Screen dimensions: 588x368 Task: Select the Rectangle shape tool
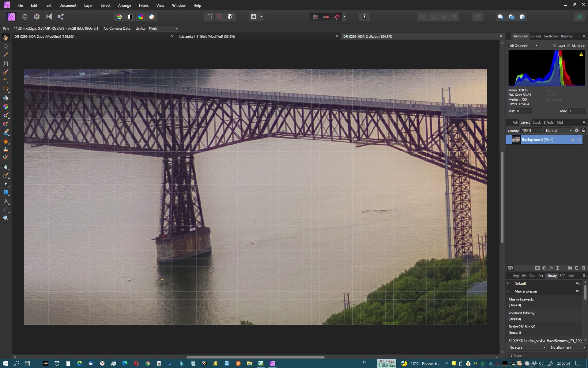click(6, 193)
